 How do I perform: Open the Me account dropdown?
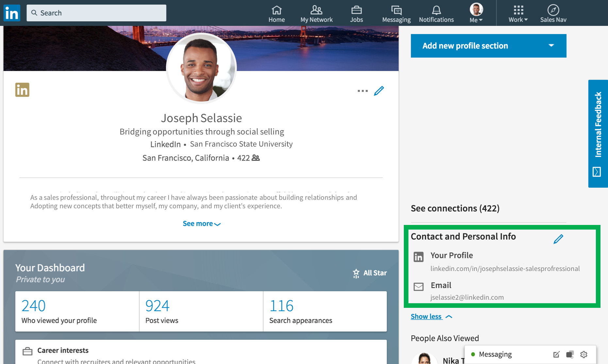[476, 13]
